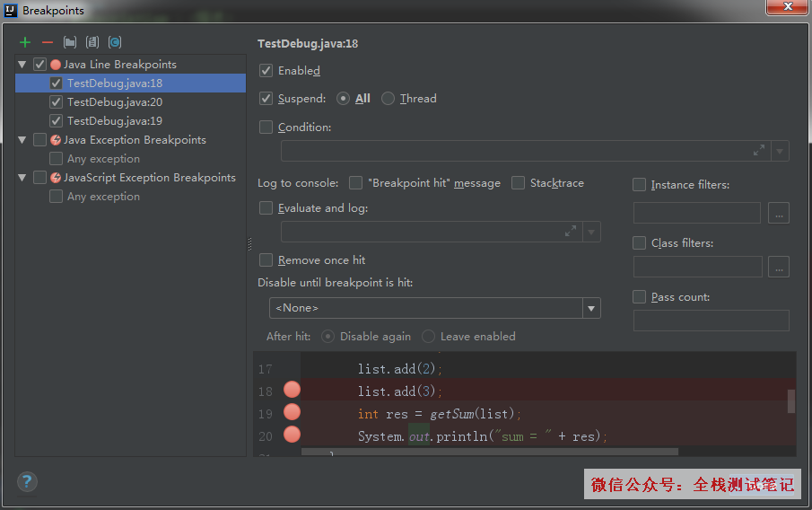Toggle the Enabled checkbox

coord(266,71)
